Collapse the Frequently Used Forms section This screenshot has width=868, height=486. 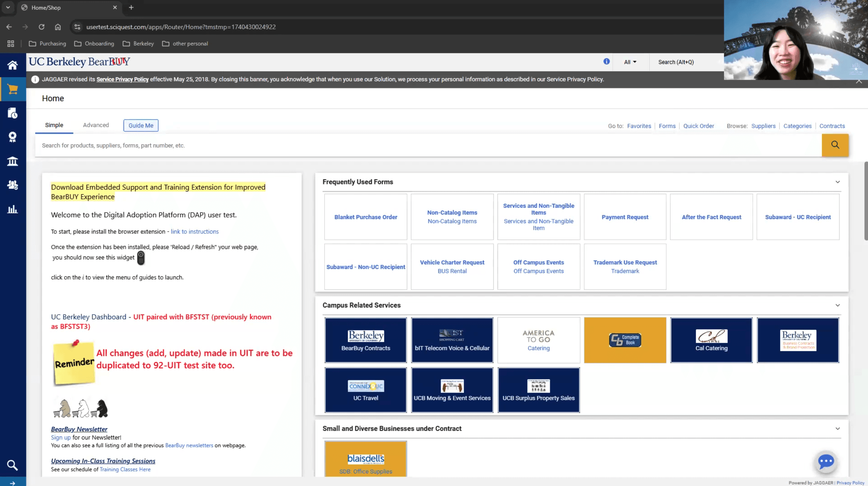837,182
